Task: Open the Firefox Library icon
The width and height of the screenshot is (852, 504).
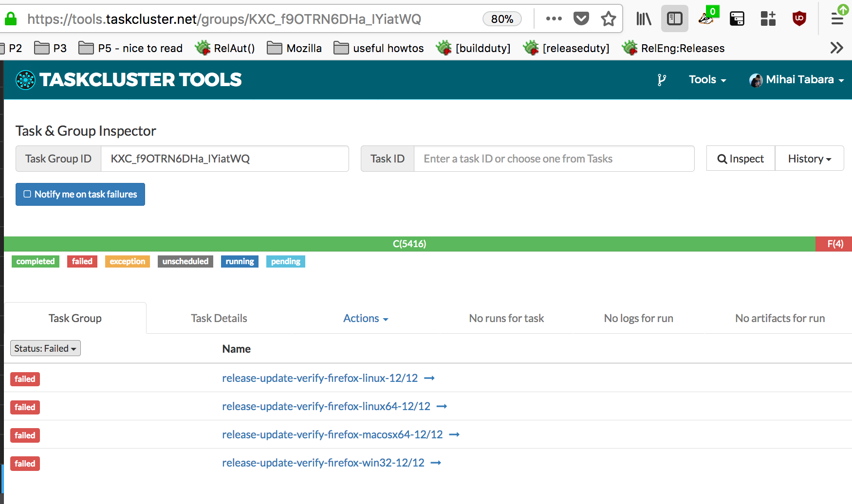Action: tap(644, 19)
